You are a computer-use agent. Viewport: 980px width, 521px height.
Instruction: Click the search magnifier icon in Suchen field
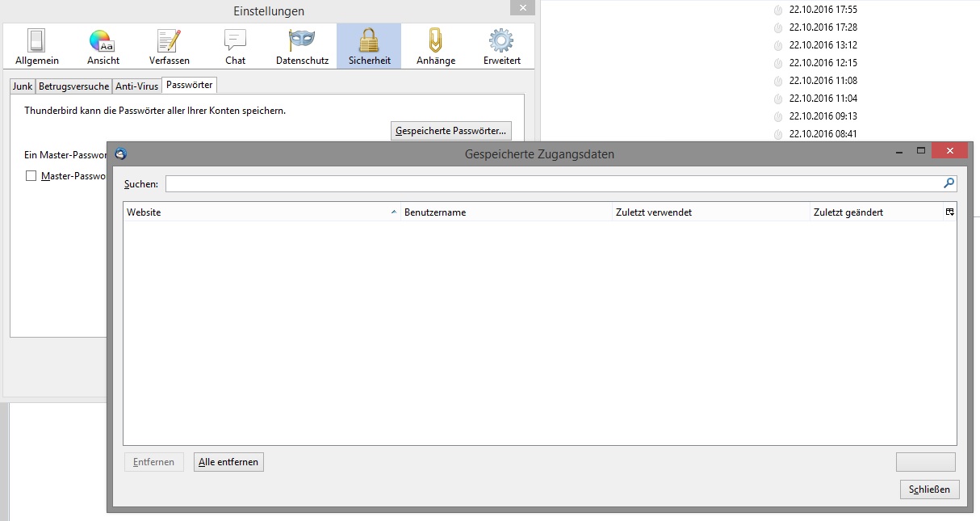(x=949, y=183)
